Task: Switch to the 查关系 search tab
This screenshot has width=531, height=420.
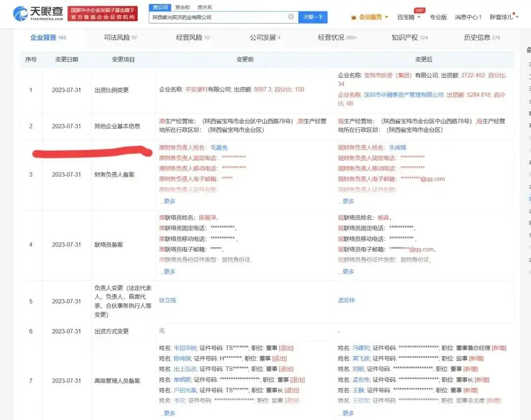Action: click(x=205, y=7)
